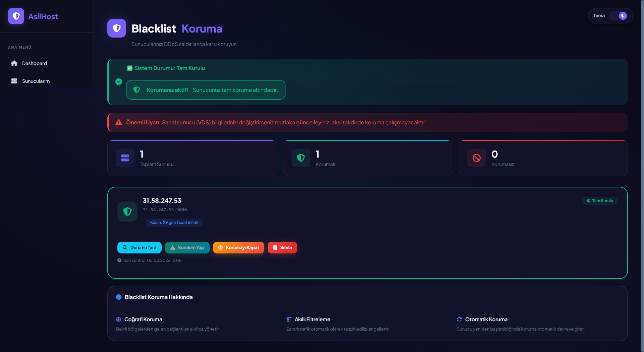Click the Sunucularım server icon
This screenshot has width=644, height=352.
click(14, 81)
